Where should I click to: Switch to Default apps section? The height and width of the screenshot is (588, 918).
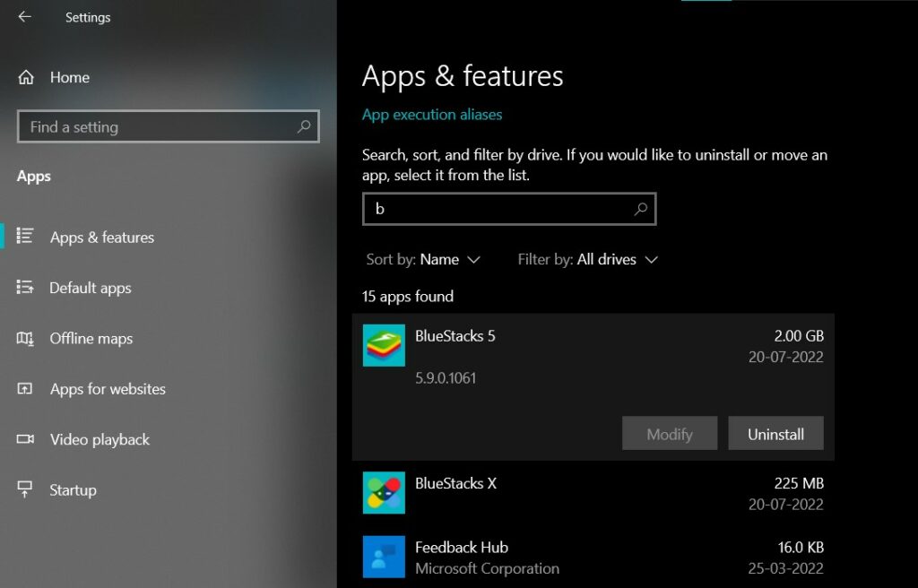click(x=90, y=288)
